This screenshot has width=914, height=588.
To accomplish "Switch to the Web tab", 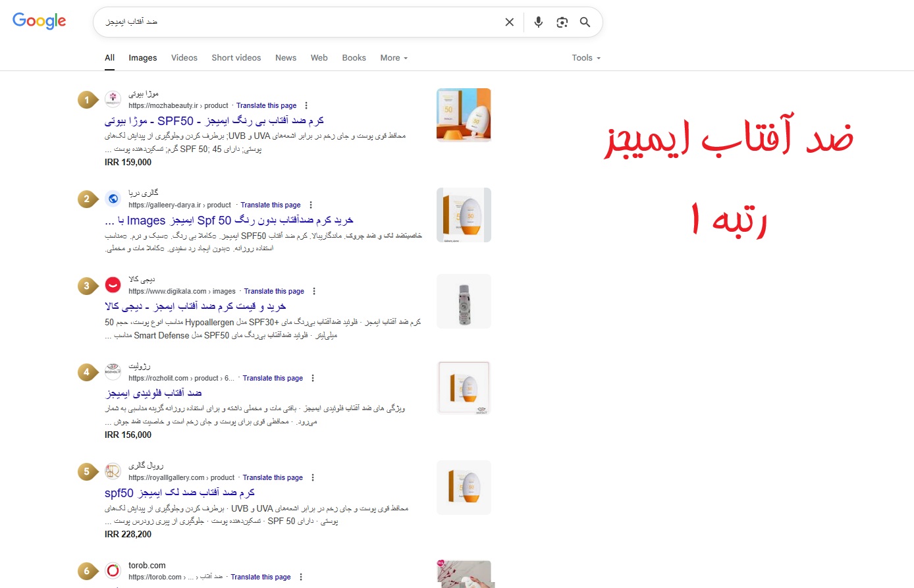I will (319, 58).
